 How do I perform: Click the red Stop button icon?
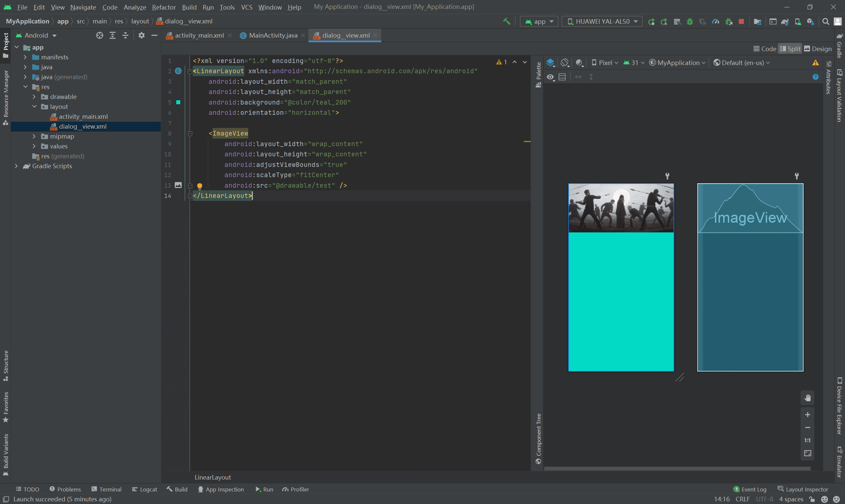click(741, 21)
